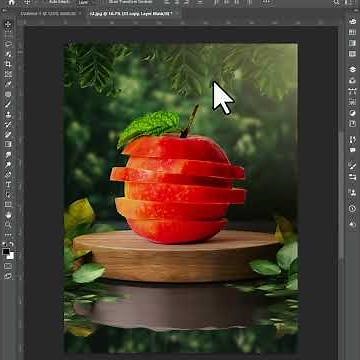Select the Frame tool
This screenshot has height=360, width=360.
click(8, 74)
